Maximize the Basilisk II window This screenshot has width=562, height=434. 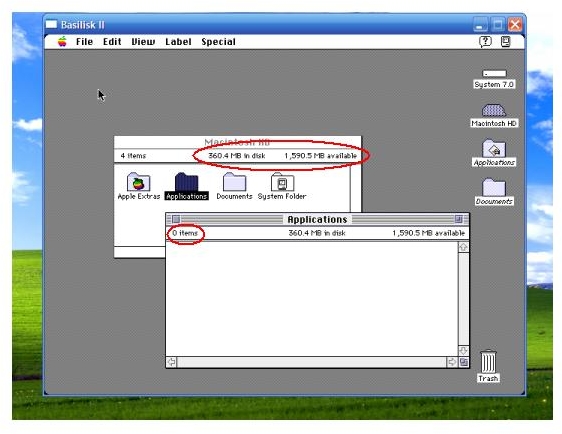[497, 25]
